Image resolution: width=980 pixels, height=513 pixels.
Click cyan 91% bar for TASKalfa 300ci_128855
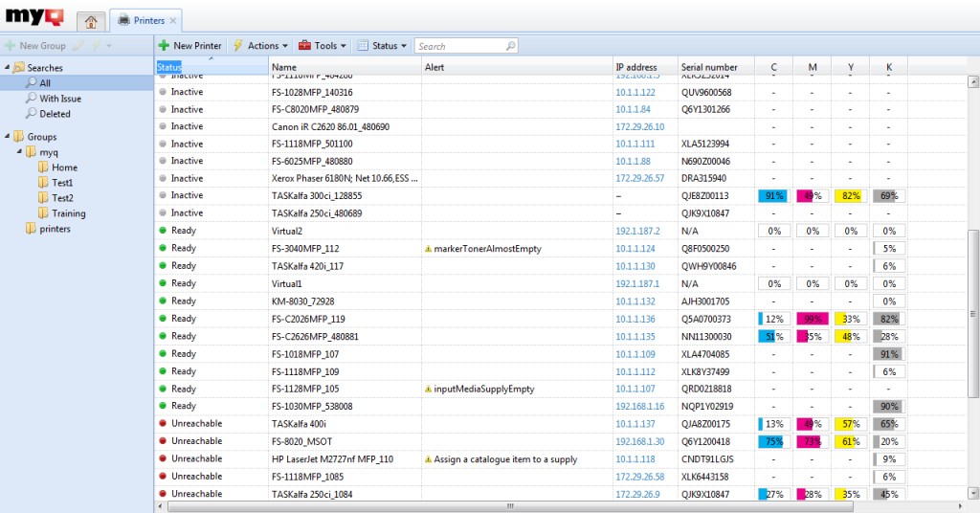coord(773,195)
